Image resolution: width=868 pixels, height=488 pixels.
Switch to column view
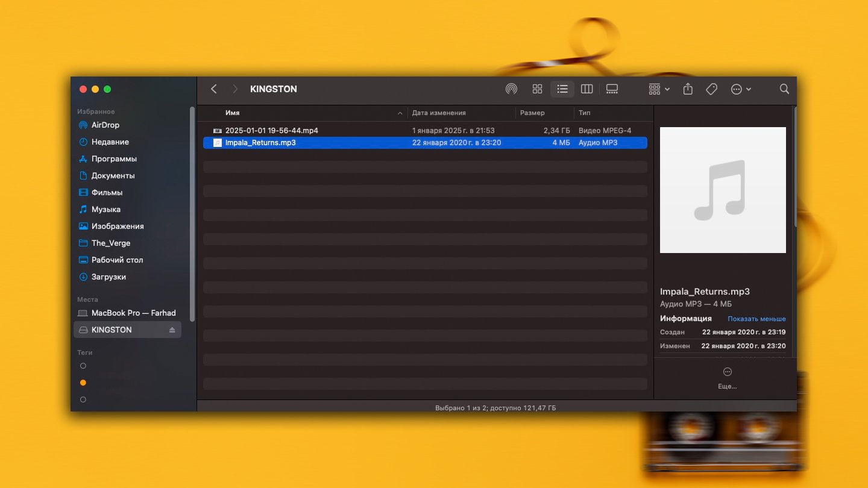(x=587, y=89)
